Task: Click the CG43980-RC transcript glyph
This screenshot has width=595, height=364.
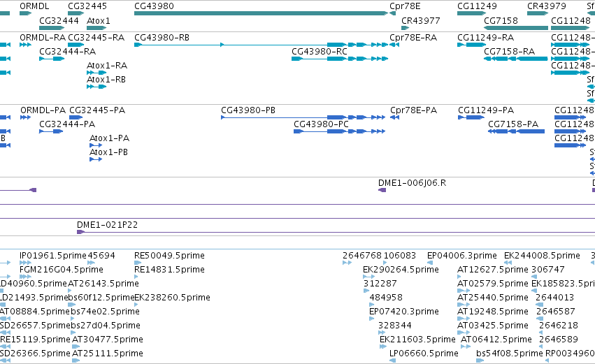Action: point(340,59)
